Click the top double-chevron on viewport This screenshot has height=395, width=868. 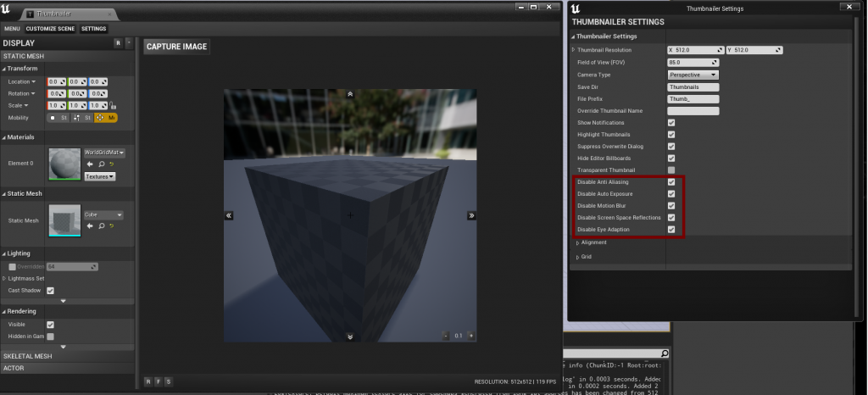[350, 94]
